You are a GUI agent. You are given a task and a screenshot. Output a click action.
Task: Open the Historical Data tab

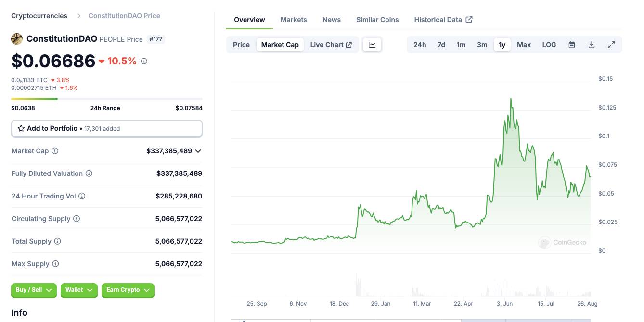coord(443,20)
